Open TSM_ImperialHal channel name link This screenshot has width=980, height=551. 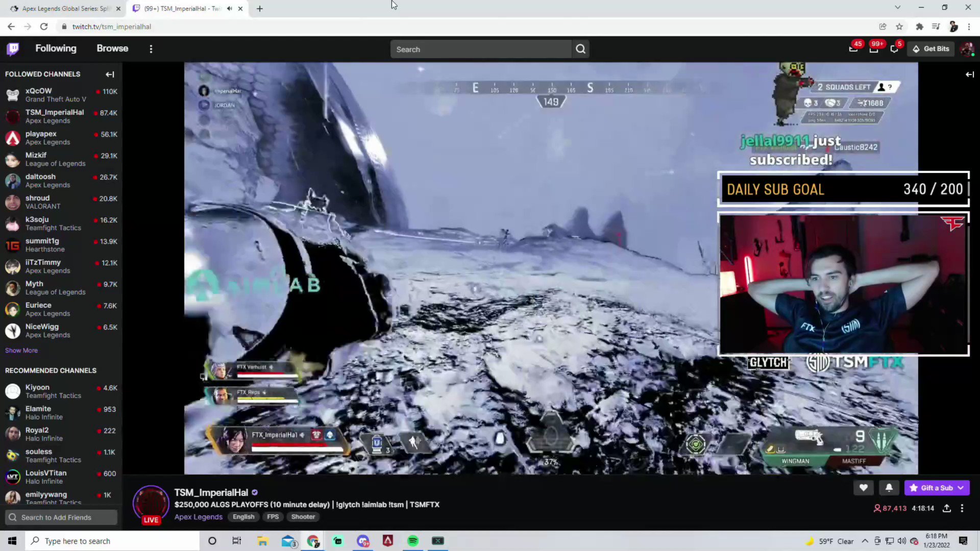click(x=211, y=492)
